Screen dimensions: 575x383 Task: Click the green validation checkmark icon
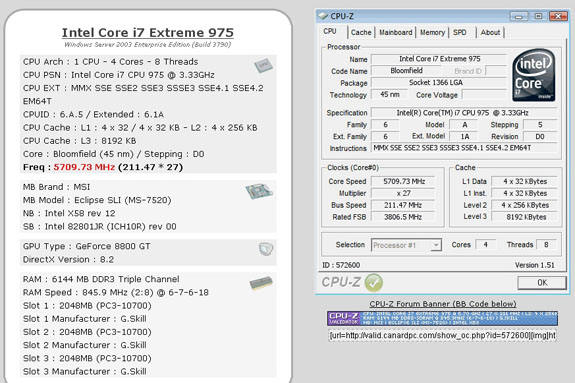click(x=374, y=282)
